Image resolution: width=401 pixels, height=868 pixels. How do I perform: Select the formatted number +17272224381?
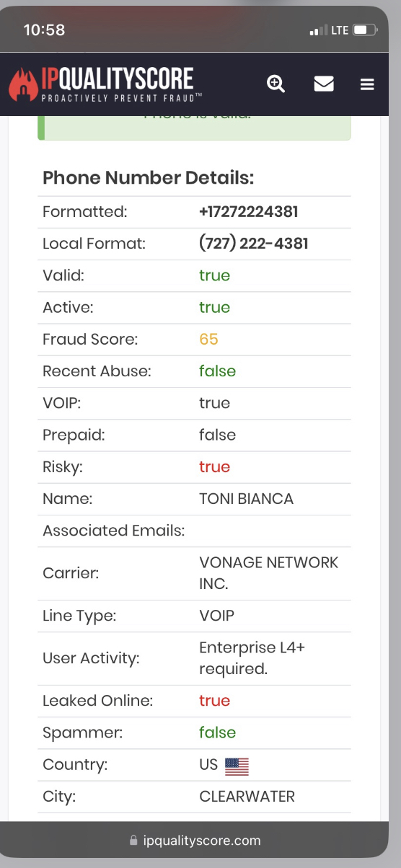point(248,212)
